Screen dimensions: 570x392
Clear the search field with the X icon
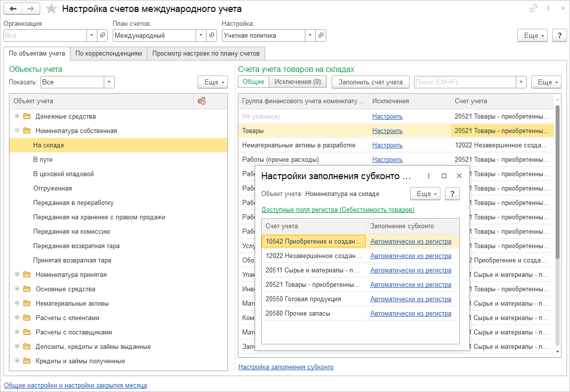click(521, 82)
